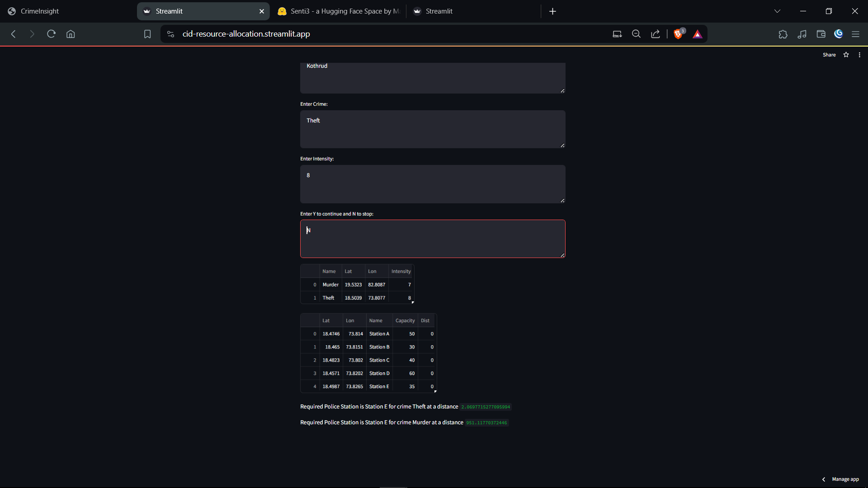
Task: Click the Brave Rewards triangle icon
Action: [698, 34]
